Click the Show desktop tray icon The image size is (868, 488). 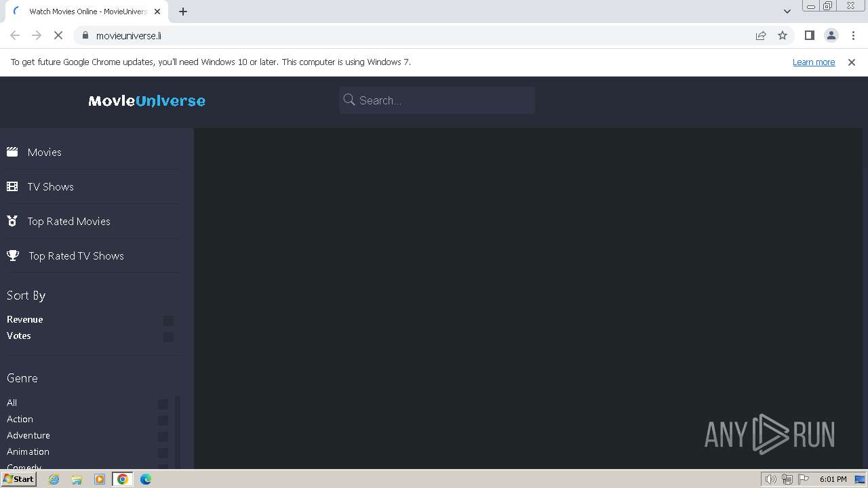860,479
